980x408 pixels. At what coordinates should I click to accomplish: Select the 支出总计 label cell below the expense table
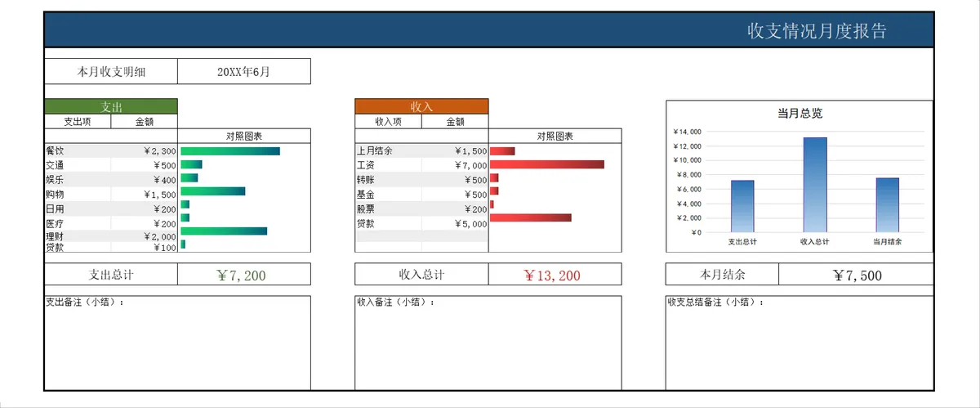(111, 275)
